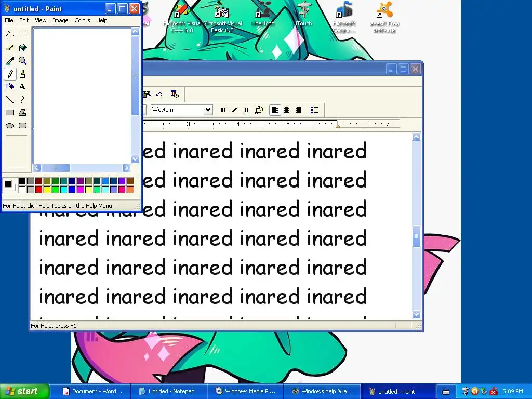
Task: Click untitled - Paint taskbar button
Action: click(x=397, y=392)
